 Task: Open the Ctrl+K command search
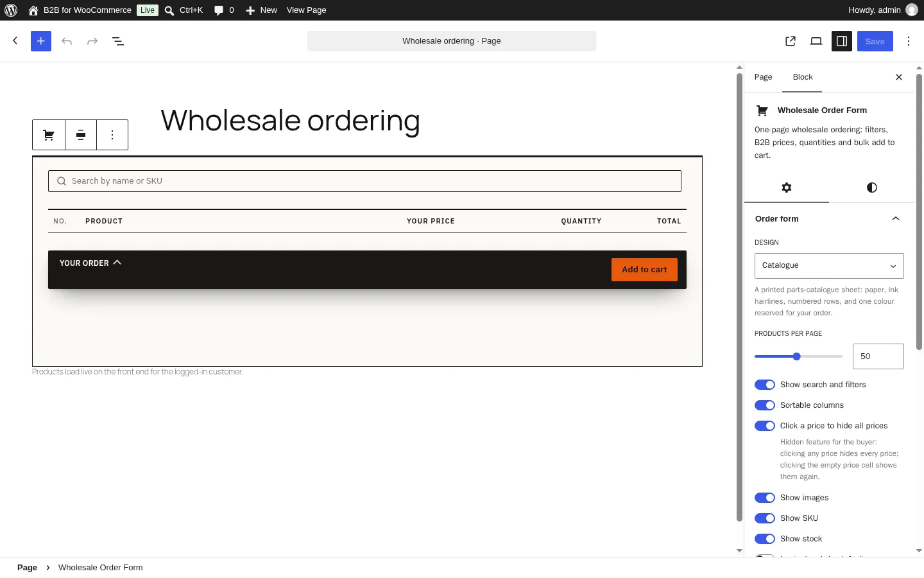pos(184,10)
